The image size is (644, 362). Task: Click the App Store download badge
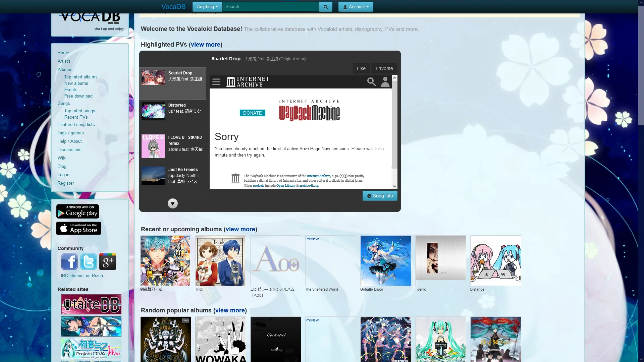(x=78, y=228)
